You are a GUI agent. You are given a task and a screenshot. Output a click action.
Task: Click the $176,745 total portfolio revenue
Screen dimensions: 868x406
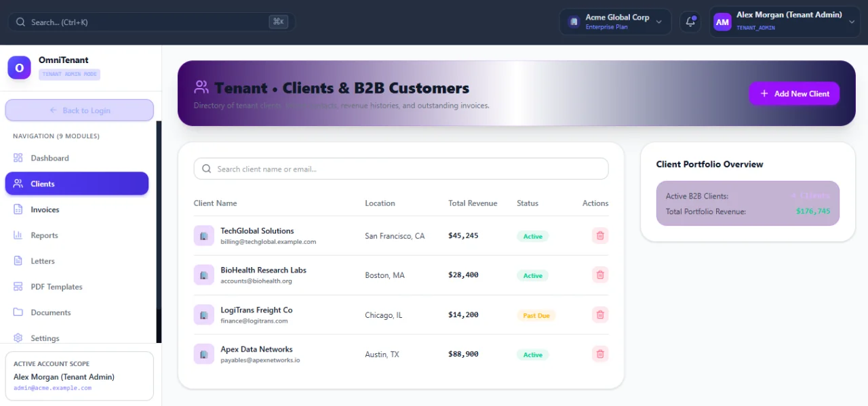click(x=813, y=211)
